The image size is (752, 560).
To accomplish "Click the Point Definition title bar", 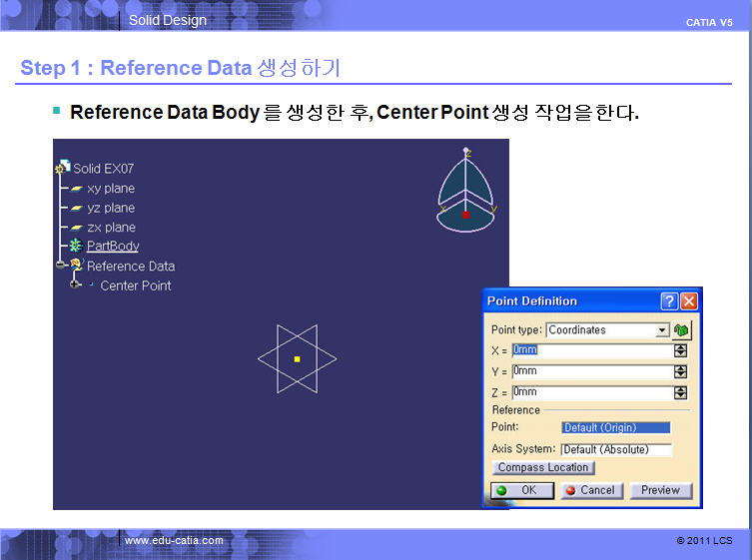I will [x=570, y=301].
